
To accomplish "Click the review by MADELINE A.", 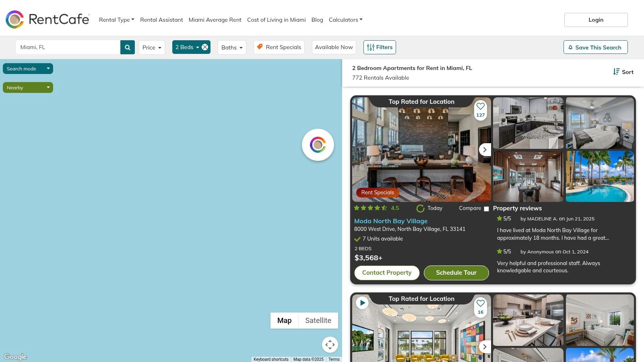I will (553, 234).
